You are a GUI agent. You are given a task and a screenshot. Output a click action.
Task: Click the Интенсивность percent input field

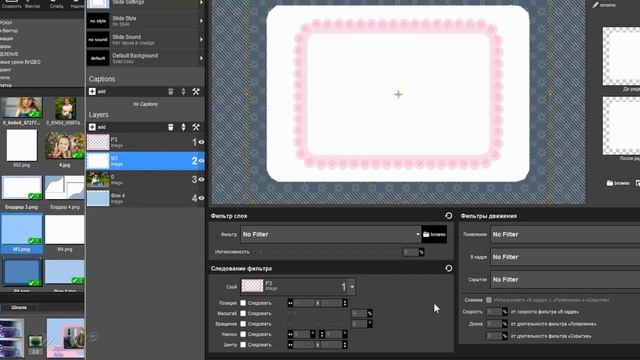pyautogui.click(x=411, y=252)
